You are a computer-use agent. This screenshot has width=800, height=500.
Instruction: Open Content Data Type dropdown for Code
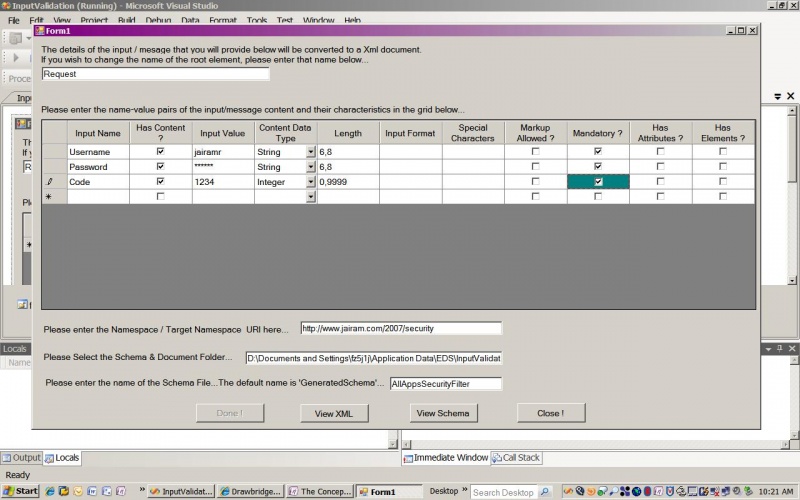[311, 182]
